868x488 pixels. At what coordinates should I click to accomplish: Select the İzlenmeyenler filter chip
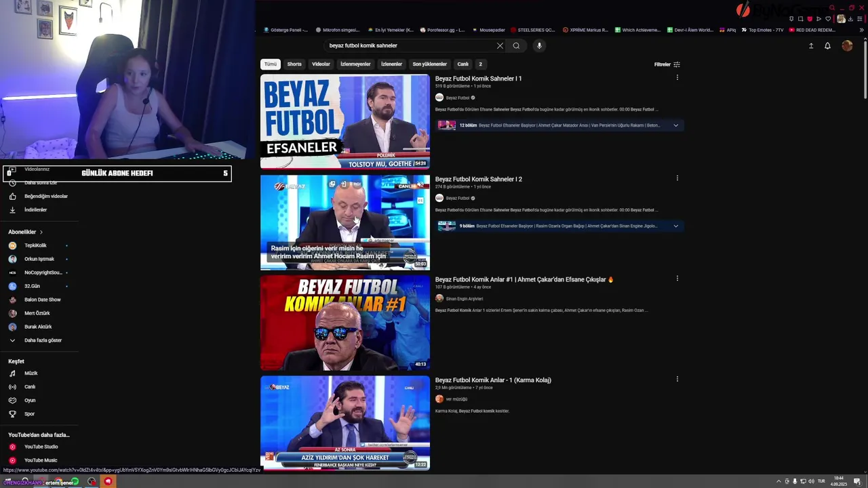(x=355, y=64)
